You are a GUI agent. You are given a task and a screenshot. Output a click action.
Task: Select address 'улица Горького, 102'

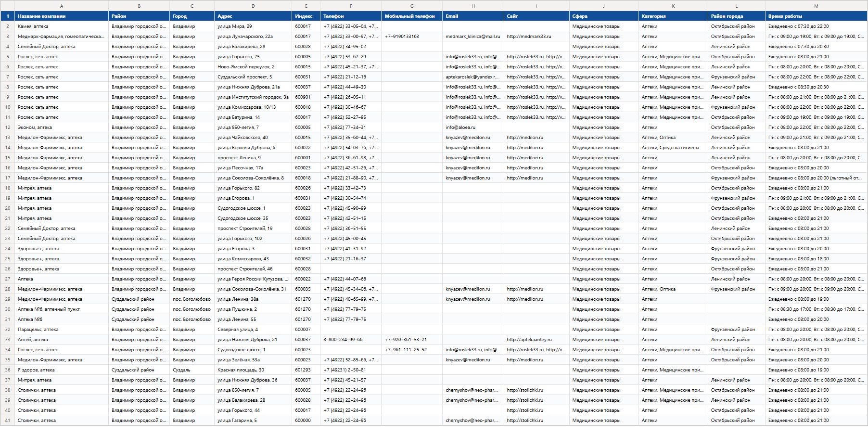tap(253, 239)
